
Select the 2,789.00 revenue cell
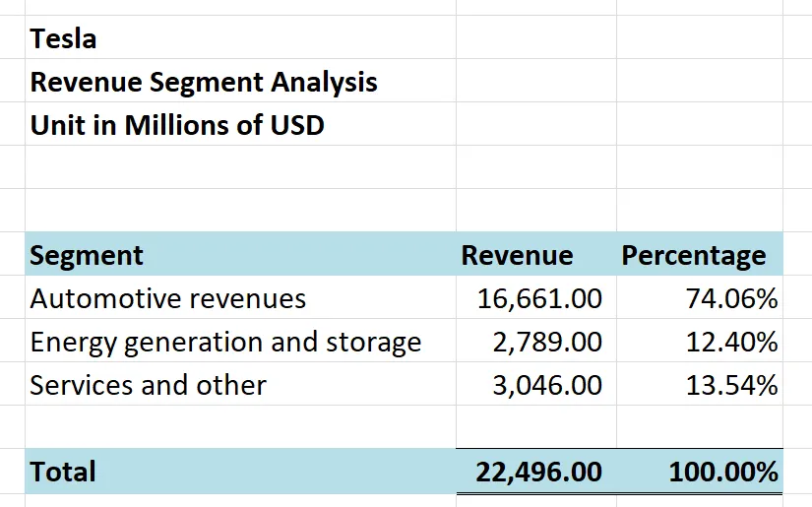536,341
